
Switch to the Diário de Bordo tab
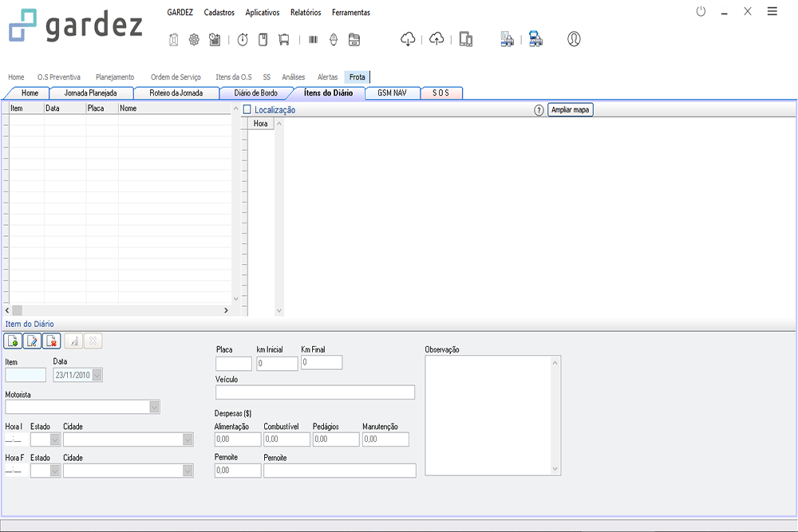click(256, 93)
